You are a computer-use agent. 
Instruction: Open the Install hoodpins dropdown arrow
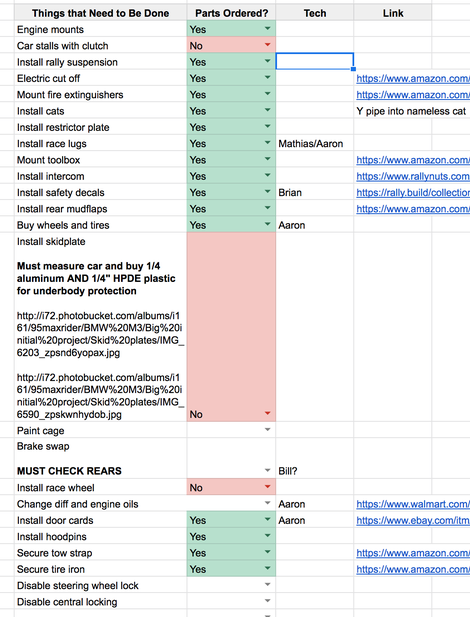tap(268, 536)
